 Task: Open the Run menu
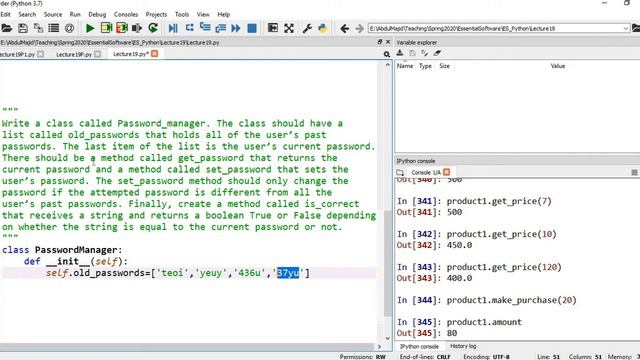[x=75, y=14]
